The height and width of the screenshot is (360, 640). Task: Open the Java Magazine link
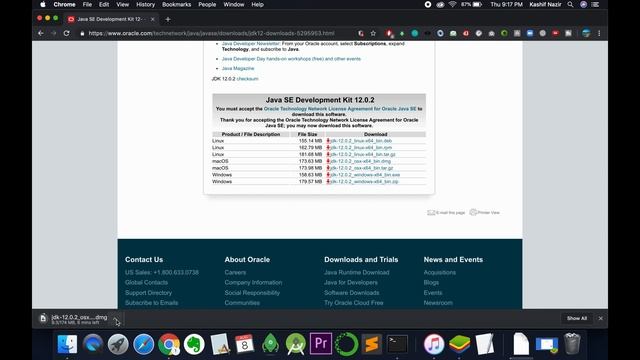point(238,69)
